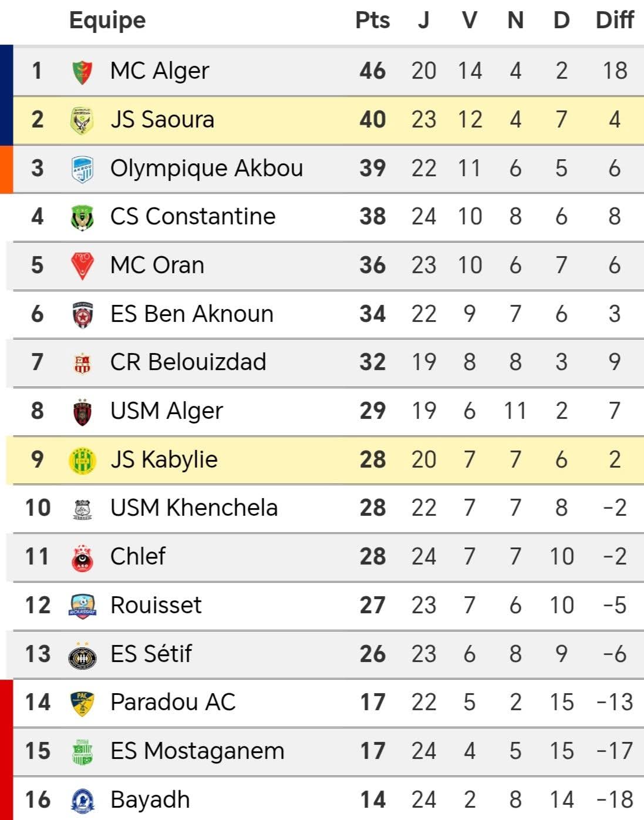The image size is (644, 820).
Task: Click the JS Saoura team logo
Action: coord(83,120)
